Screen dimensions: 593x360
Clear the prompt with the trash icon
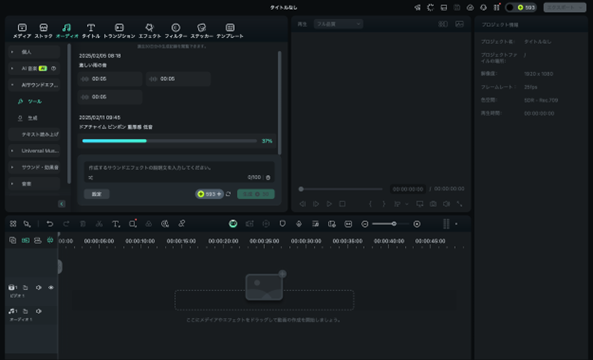pyautogui.click(x=268, y=177)
